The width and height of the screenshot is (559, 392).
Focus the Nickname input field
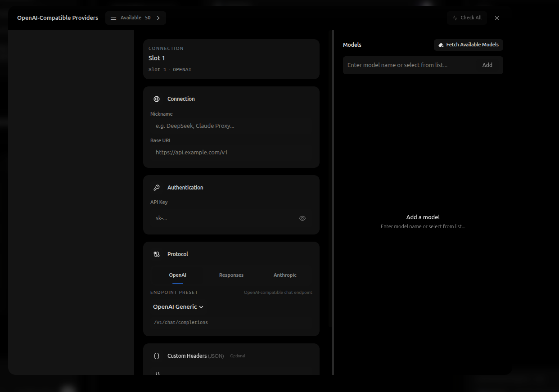tap(231, 126)
